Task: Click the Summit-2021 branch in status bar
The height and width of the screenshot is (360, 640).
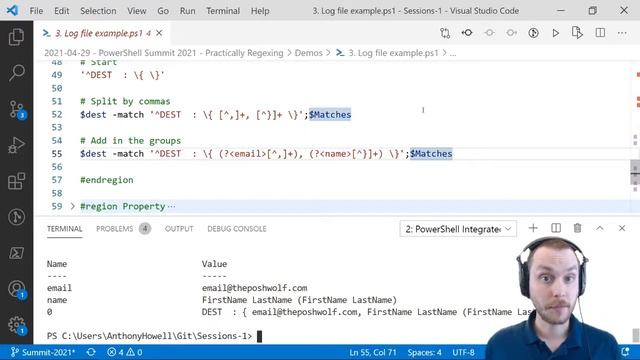Action: pyautogui.click(x=42, y=352)
